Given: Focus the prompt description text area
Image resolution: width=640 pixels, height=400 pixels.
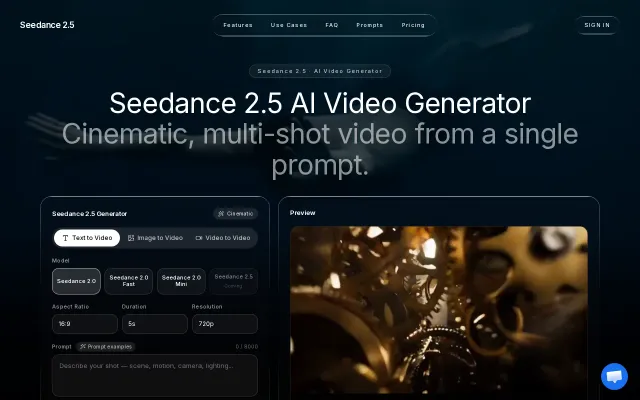Looking at the screenshot, I should pos(155,376).
